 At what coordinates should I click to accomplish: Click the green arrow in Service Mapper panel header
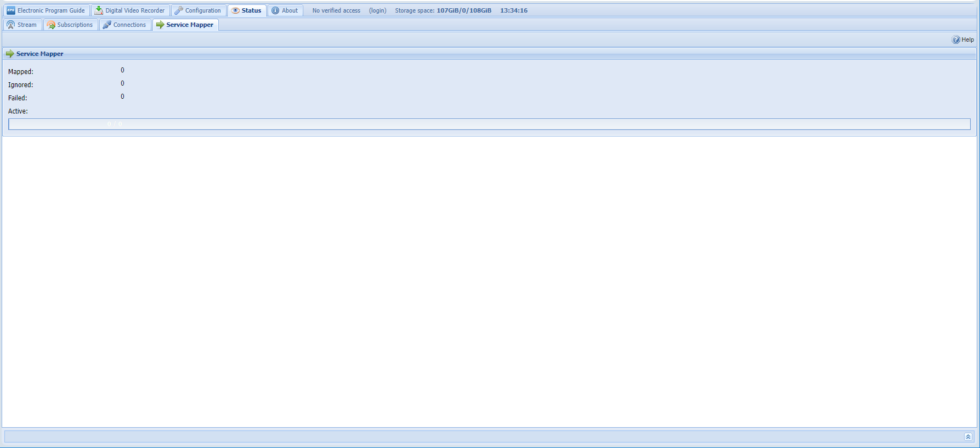point(10,54)
